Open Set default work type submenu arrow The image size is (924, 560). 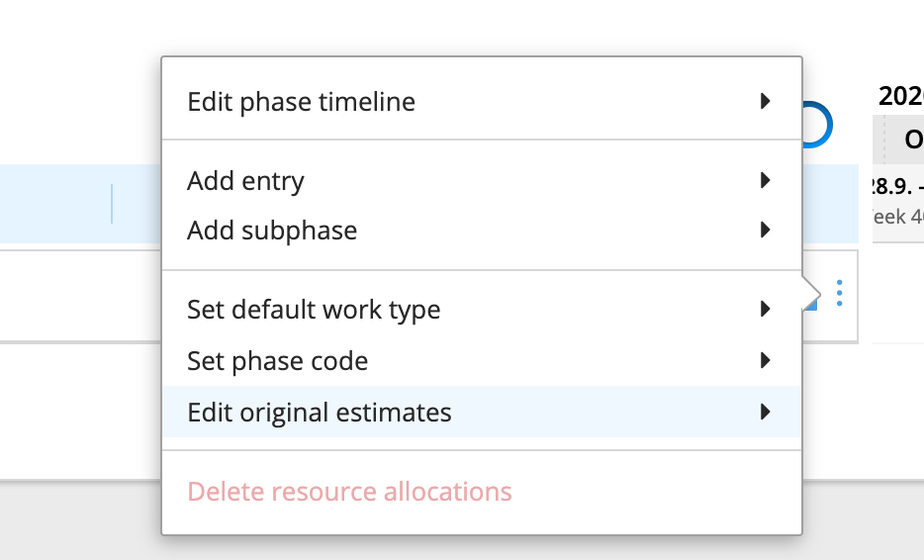coord(765,310)
